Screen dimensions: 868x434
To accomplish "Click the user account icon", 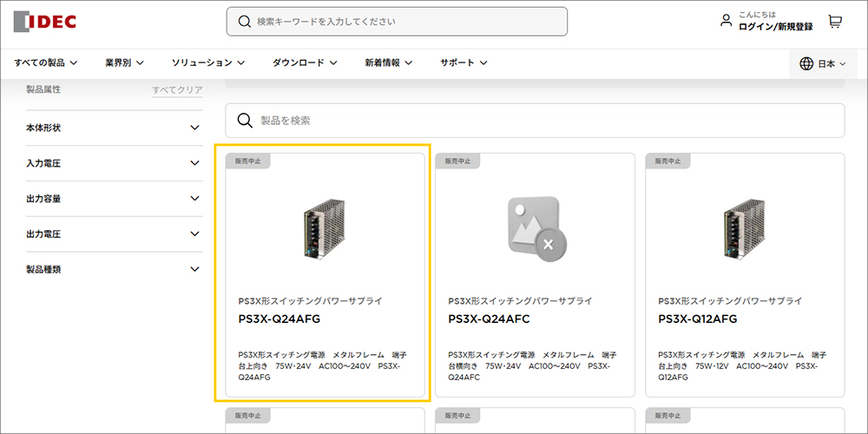I will pos(727,21).
